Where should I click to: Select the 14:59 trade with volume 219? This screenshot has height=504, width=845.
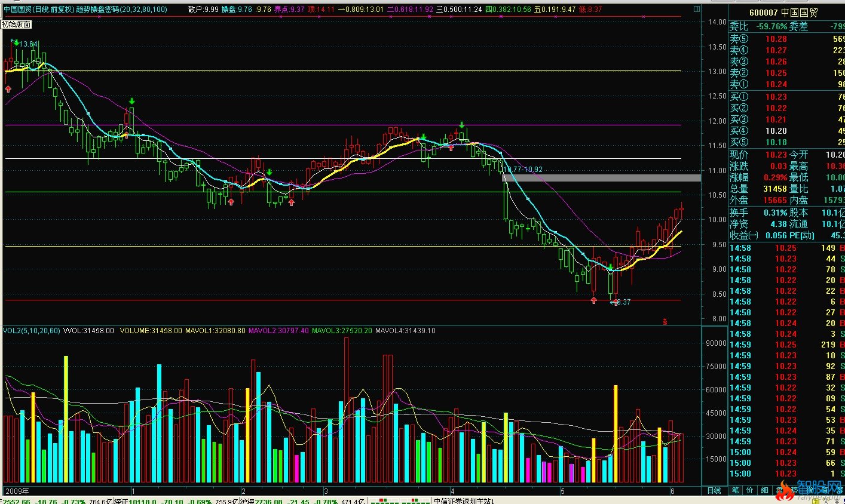787,345
